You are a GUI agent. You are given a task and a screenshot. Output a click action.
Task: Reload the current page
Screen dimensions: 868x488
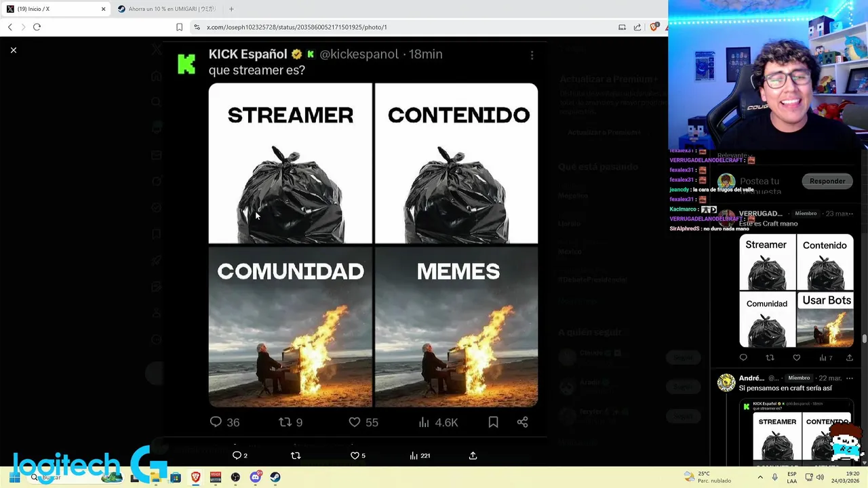(37, 27)
